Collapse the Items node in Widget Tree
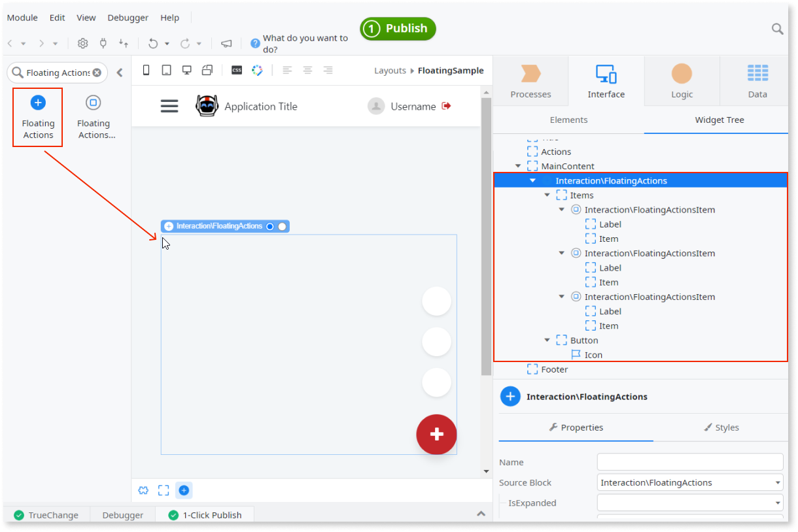Image resolution: width=798 pixels, height=532 pixels. pos(547,195)
